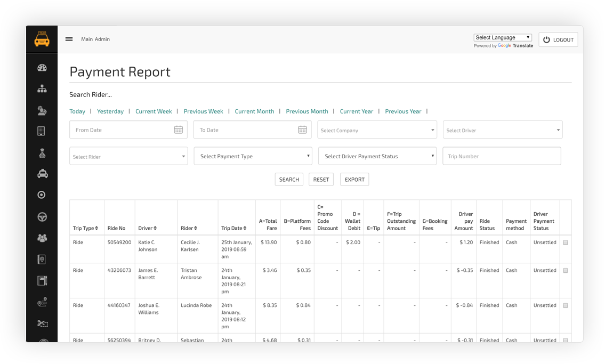
Task: Open the Select Language dropdown
Action: point(502,37)
